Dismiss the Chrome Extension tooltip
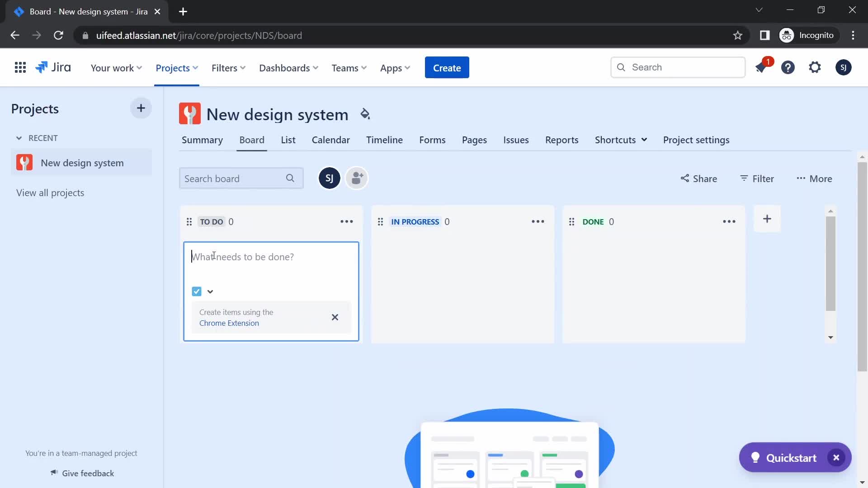 335,317
